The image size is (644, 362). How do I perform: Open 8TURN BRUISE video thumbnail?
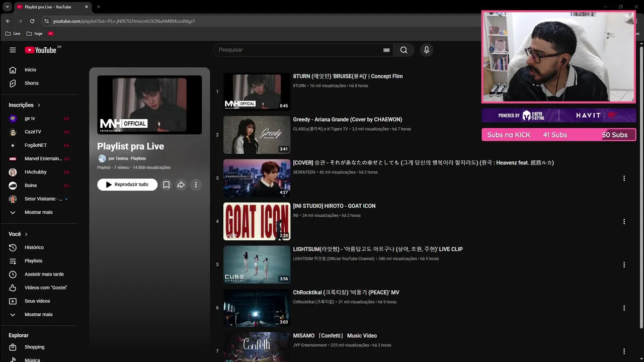(257, 92)
